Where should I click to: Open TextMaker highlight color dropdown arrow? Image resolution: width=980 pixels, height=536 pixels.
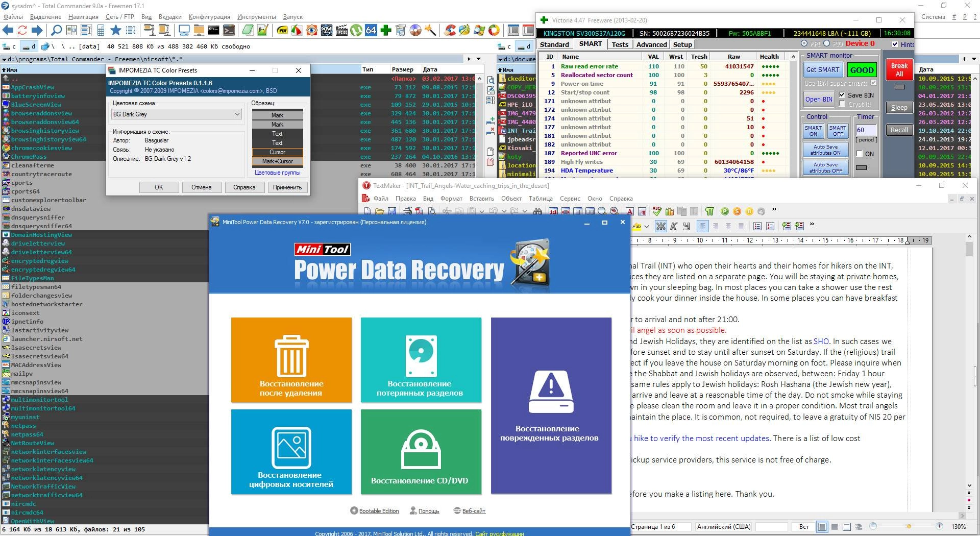(x=647, y=226)
